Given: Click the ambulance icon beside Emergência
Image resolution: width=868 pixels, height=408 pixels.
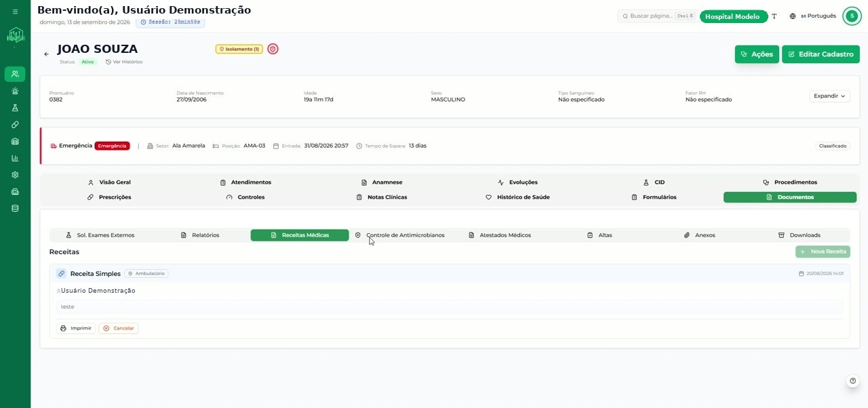Looking at the screenshot, I should point(54,146).
